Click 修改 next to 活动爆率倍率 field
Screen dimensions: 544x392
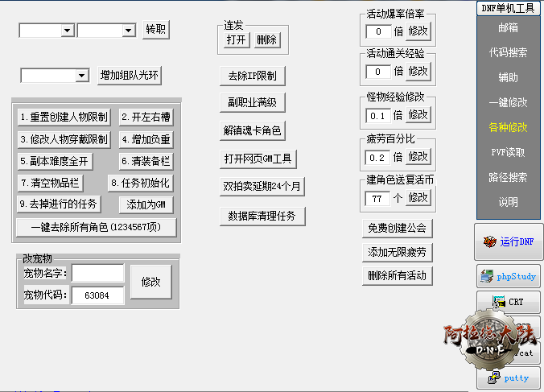coord(418,31)
